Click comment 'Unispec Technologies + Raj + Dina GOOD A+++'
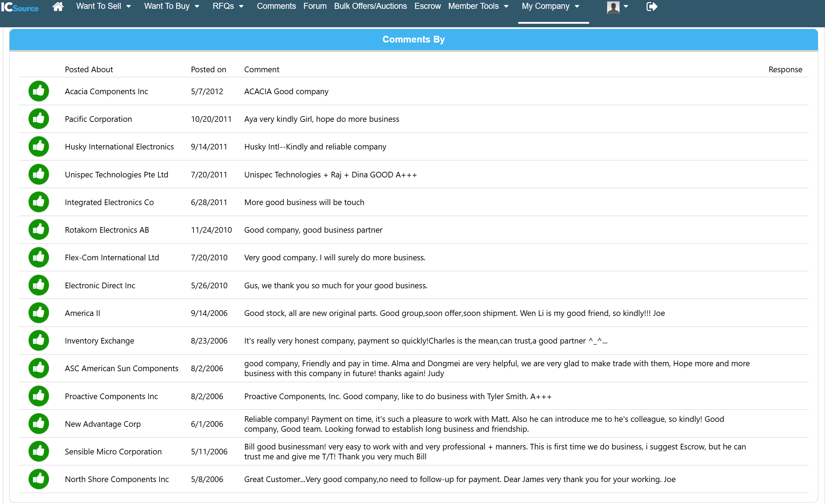Screen dimensions: 825x504 click(330, 175)
